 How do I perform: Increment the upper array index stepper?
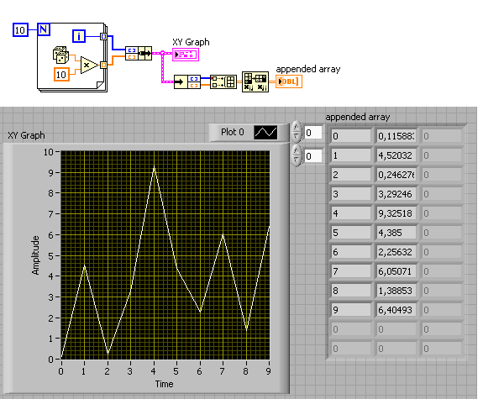[x=296, y=127]
